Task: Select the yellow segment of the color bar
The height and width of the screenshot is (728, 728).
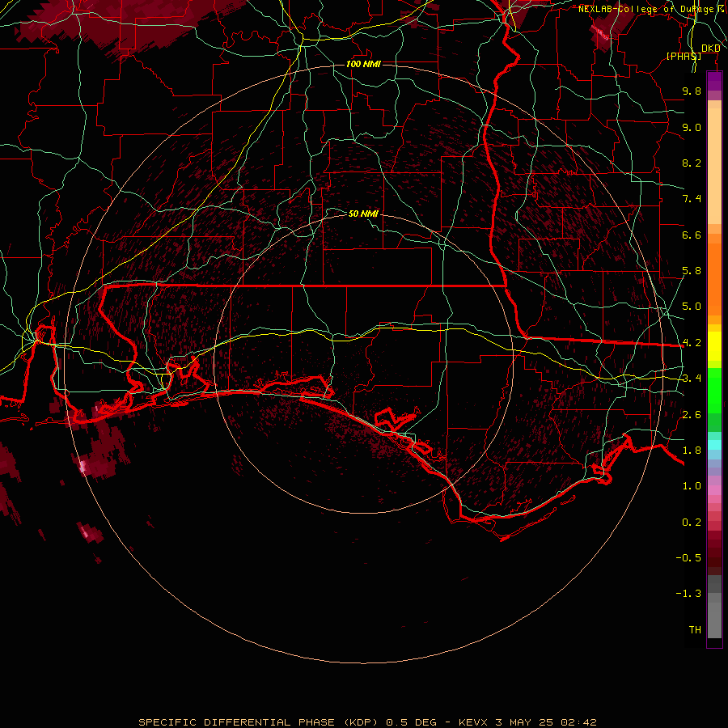Action: pos(714,346)
